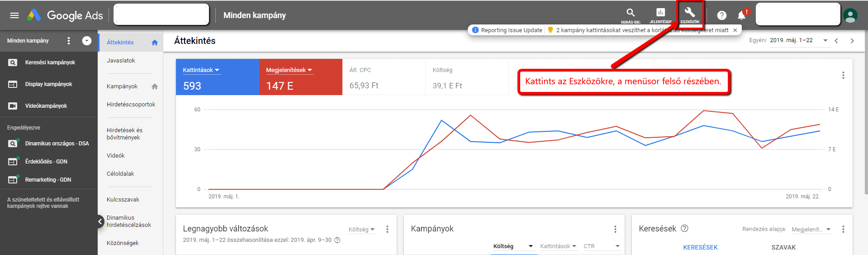Open the notifications bell
Screen dimensions: 868x255
742,15
